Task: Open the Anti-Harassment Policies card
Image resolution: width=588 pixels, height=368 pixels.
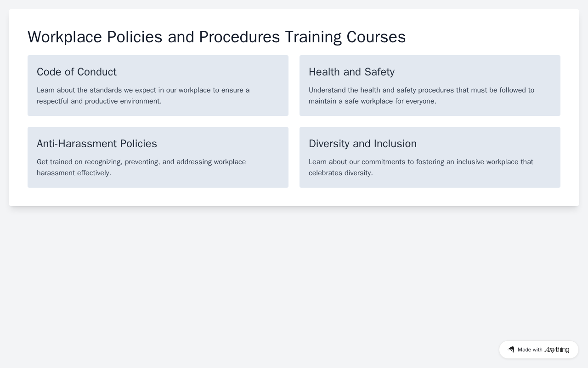Action: [x=158, y=157]
